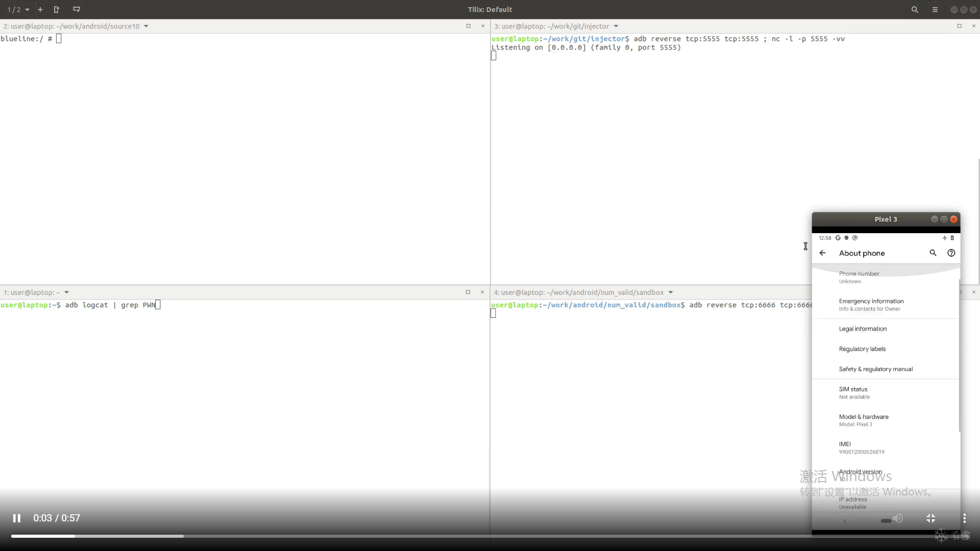Open Legal information in About phone

click(863, 329)
